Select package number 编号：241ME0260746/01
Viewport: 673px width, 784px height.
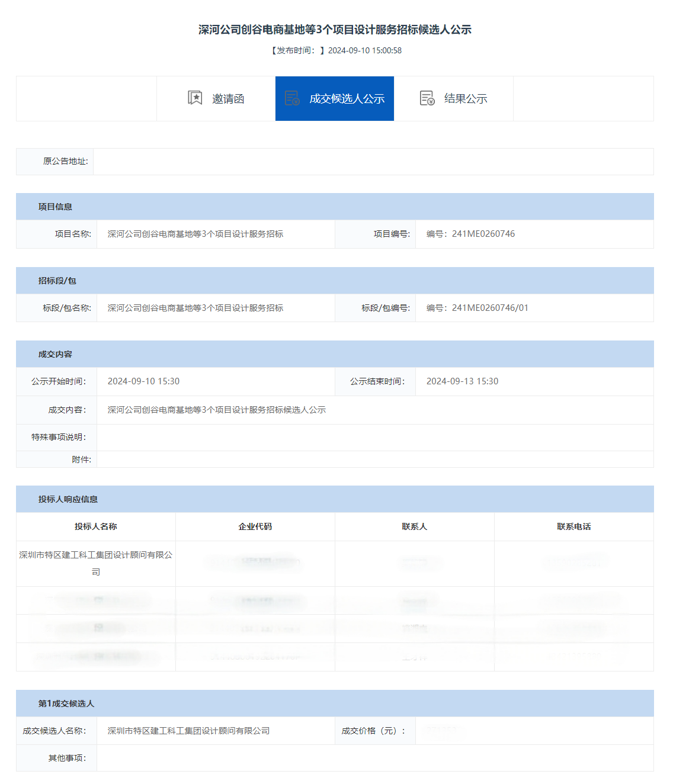pos(477,308)
